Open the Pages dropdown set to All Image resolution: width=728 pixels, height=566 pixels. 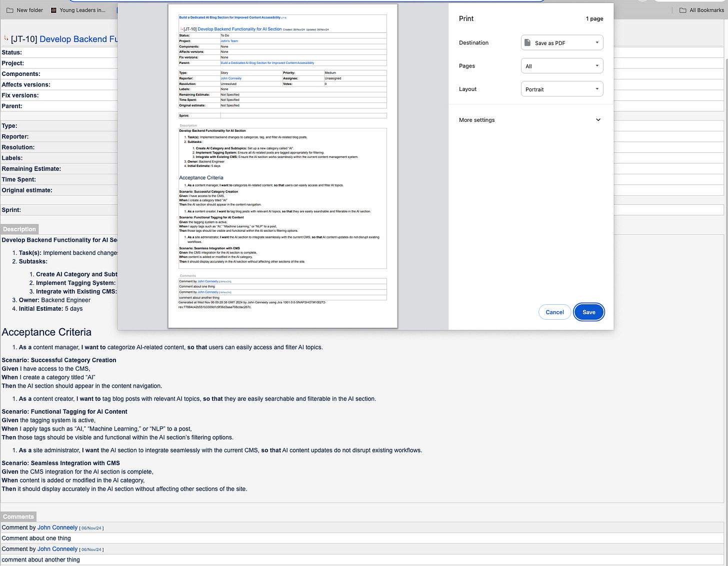click(562, 66)
